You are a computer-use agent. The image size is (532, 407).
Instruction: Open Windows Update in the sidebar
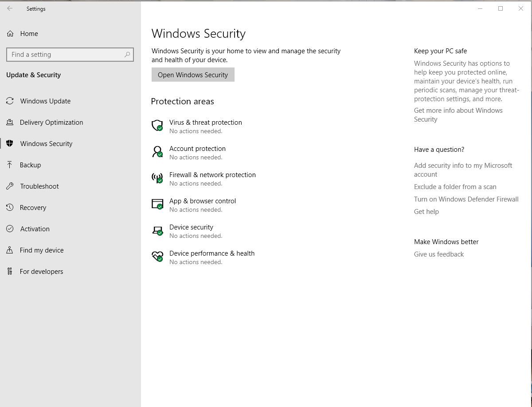tap(45, 101)
